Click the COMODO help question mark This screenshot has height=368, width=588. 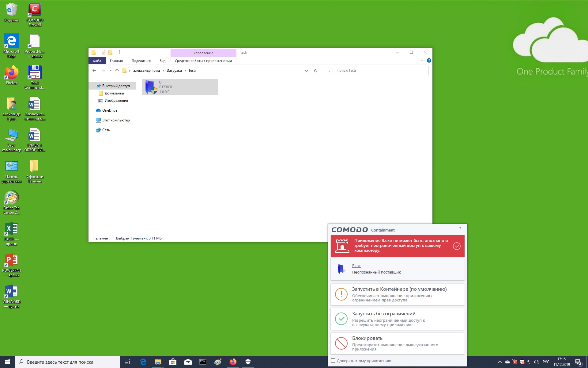[x=460, y=229]
